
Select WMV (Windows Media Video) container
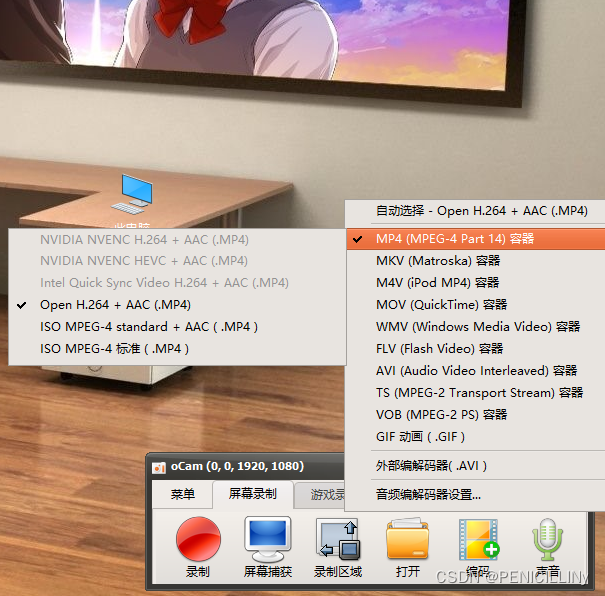(x=476, y=327)
